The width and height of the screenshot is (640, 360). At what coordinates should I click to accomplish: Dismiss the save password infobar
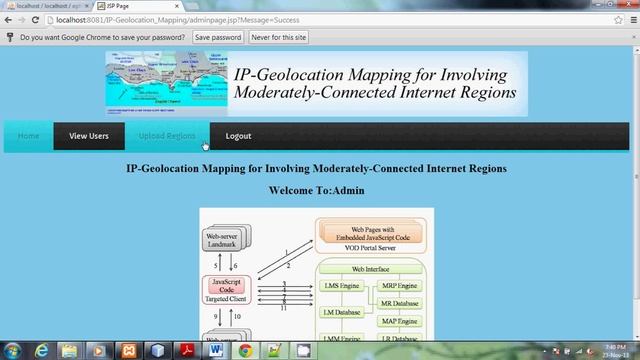click(x=634, y=37)
